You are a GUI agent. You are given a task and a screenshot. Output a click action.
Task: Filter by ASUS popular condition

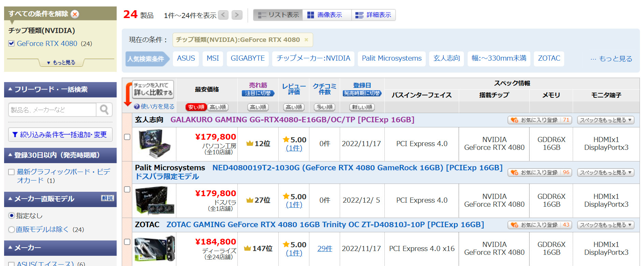coord(186,59)
